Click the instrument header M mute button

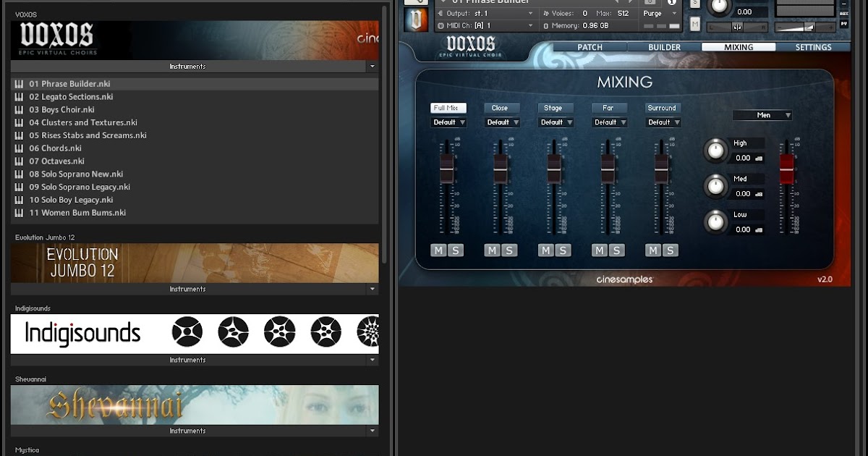click(695, 24)
